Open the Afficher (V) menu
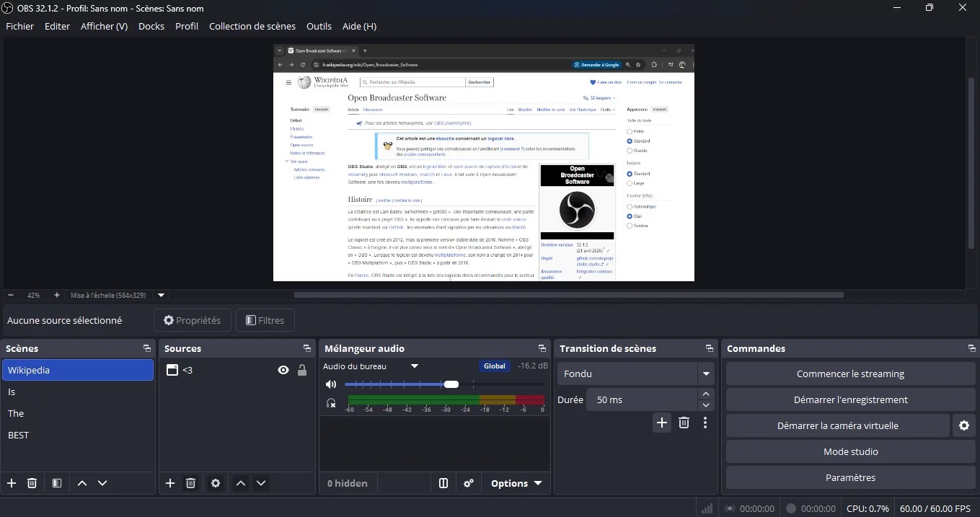The image size is (980, 517). coord(104,26)
